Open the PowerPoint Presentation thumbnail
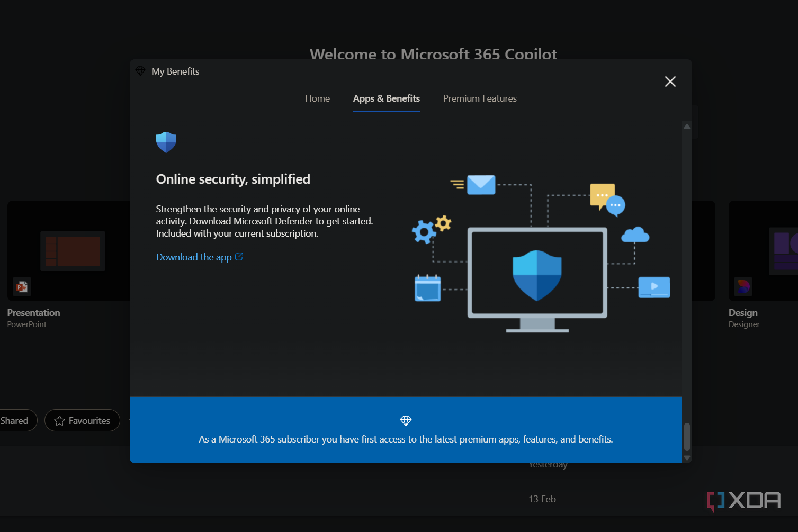Screen dimensions: 798x532 pyautogui.click(x=68, y=251)
